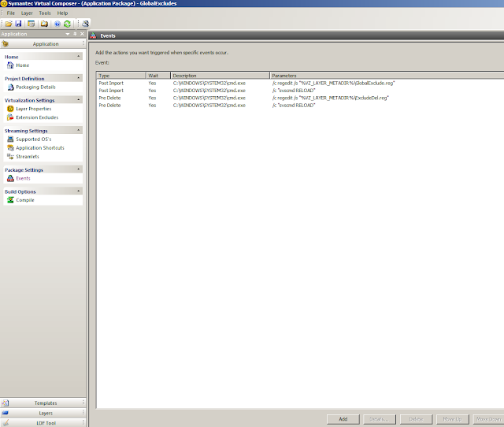Screen dimensions: 504x427
Task: Sort events by Type column header
Action: pyautogui.click(x=120, y=76)
